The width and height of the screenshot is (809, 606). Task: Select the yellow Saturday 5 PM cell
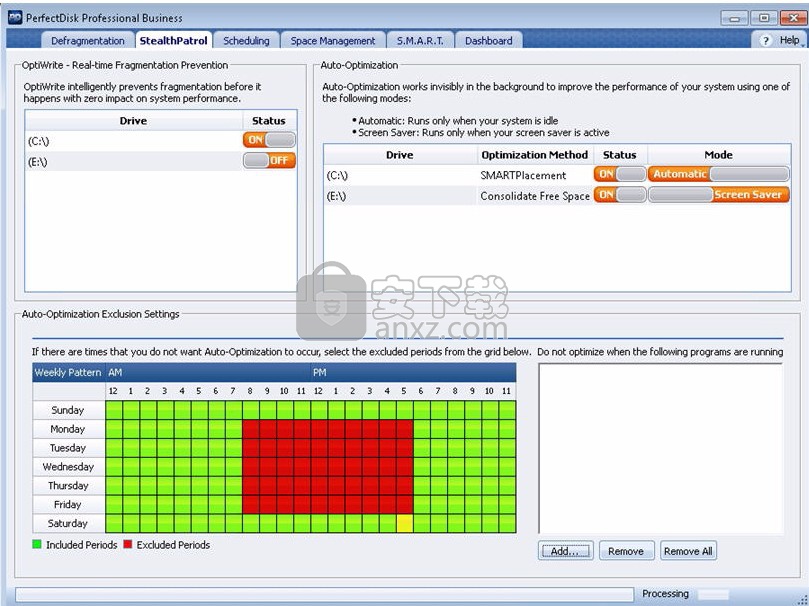coord(404,523)
